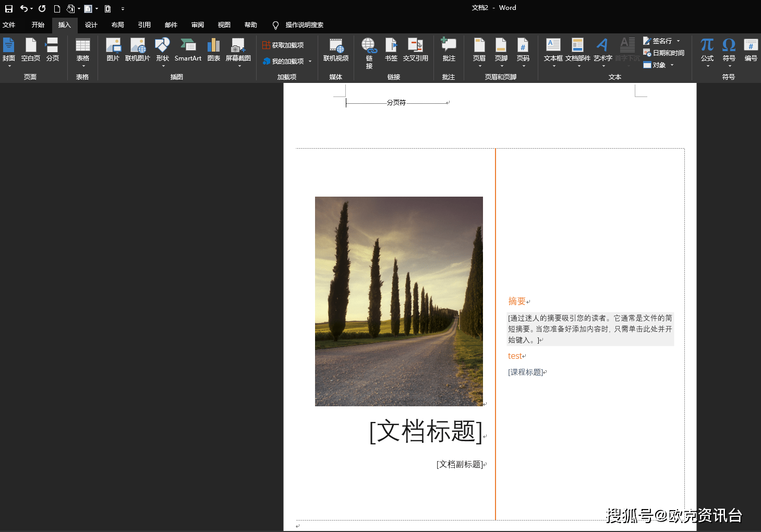The width and height of the screenshot is (761, 532).
Task: Click the 操作说明搜索 search box
Action: [x=304, y=25]
